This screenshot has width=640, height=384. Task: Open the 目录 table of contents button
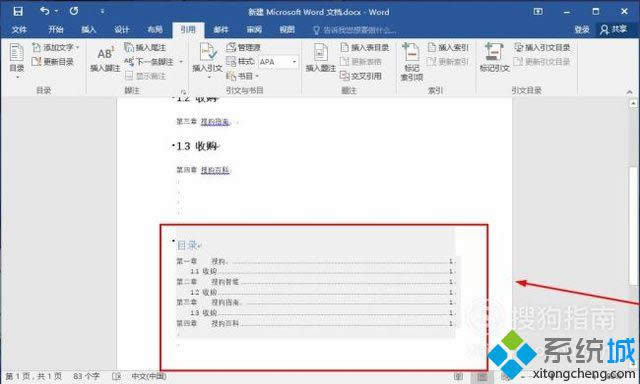coord(17,60)
